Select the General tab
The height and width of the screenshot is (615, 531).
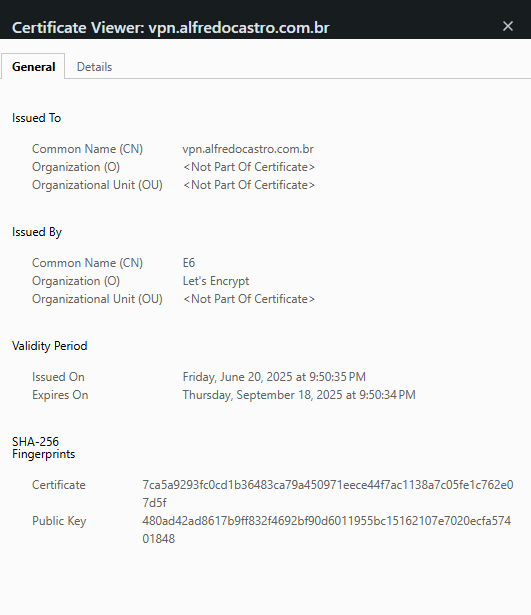(33, 67)
